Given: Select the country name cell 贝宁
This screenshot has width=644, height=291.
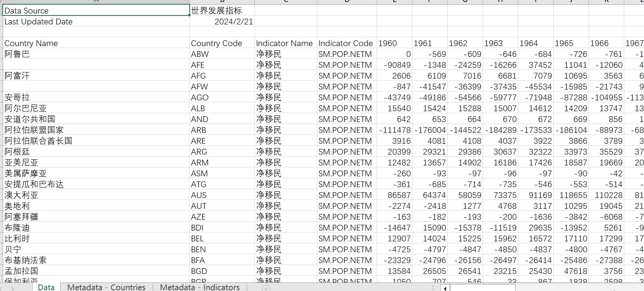Looking at the screenshot, I should tap(96, 249).
